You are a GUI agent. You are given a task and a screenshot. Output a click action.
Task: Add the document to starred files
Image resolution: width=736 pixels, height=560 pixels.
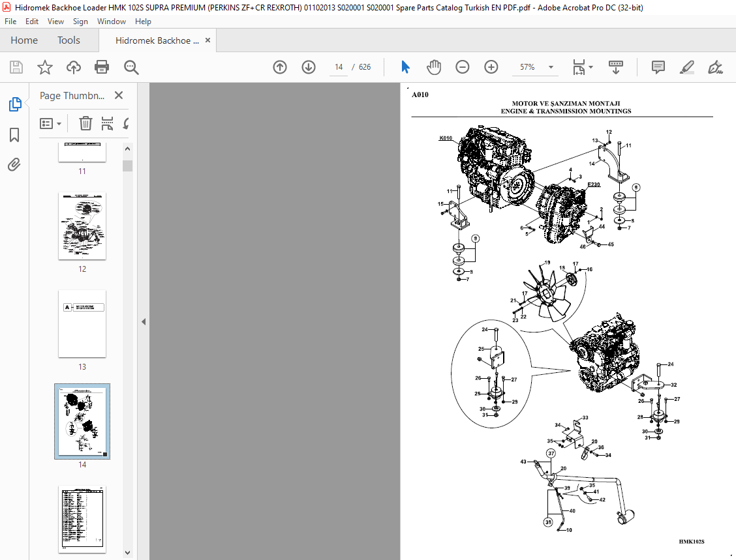(44, 67)
